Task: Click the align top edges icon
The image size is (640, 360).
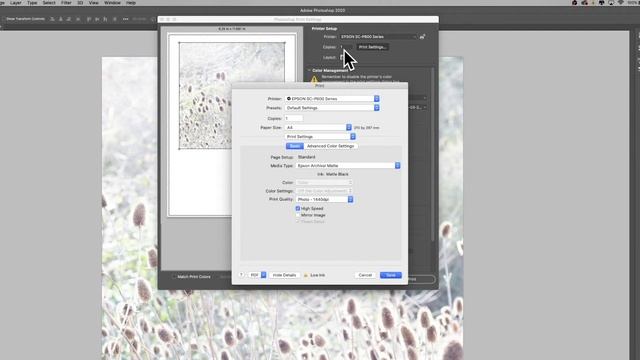Action: 89,19
